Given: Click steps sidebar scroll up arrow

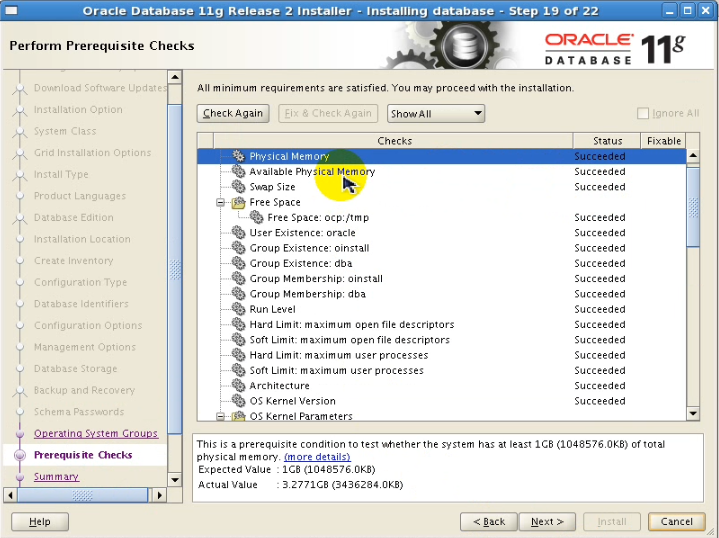Looking at the screenshot, I should coord(175,77).
